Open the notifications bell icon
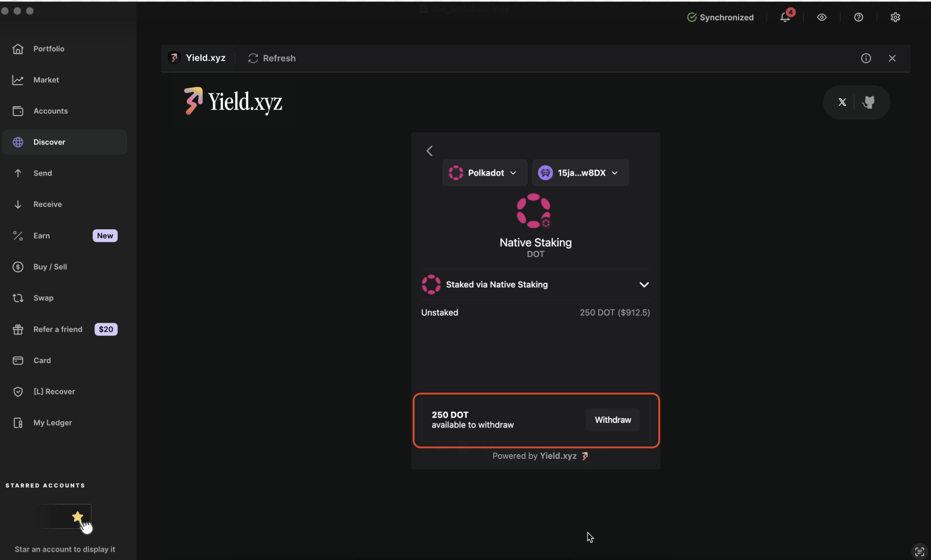 click(785, 17)
